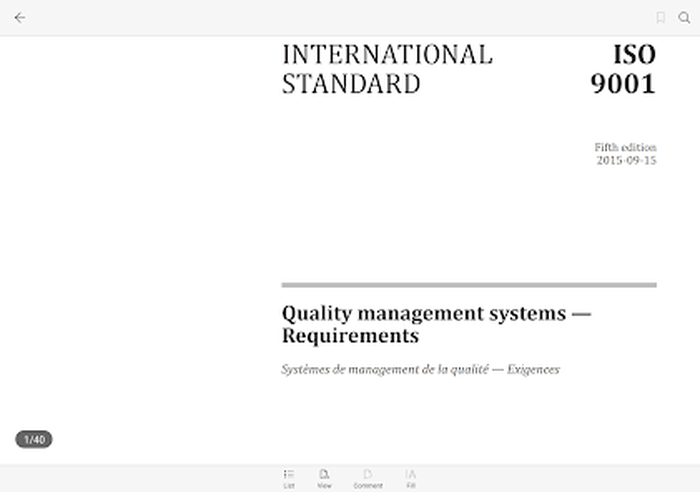Open the List panel in the bottom toolbar
Image resolution: width=700 pixels, height=492 pixels.
[x=289, y=479]
